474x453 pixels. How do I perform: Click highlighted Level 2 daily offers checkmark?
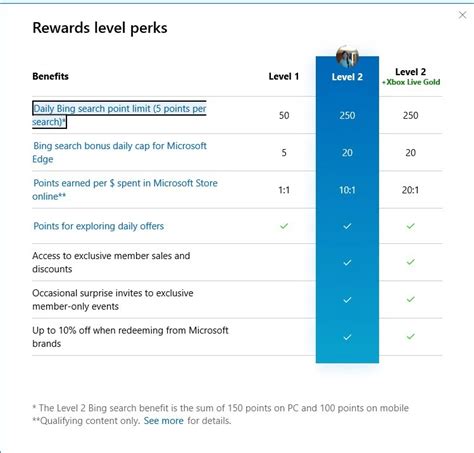pos(347,226)
